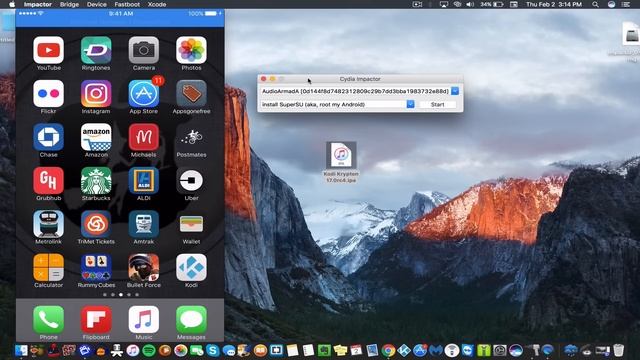Expand the Install SuperSU action dropdown
This screenshot has width=640, height=360.
pyautogui.click(x=410, y=104)
